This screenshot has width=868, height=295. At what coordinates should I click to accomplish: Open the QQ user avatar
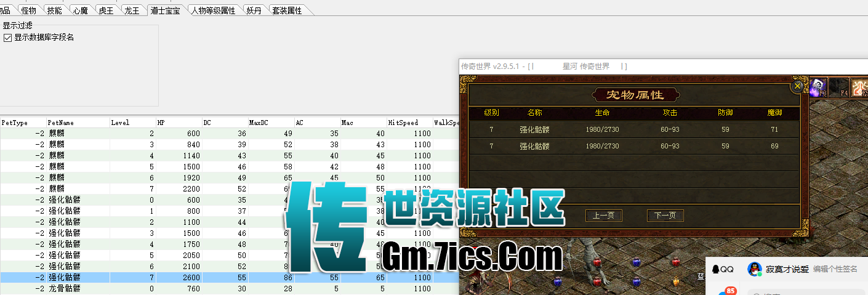(754, 269)
